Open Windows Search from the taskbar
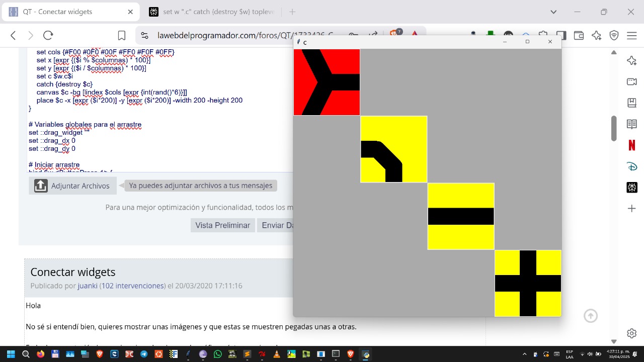This screenshot has height=362, width=644. [x=26, y=354]
